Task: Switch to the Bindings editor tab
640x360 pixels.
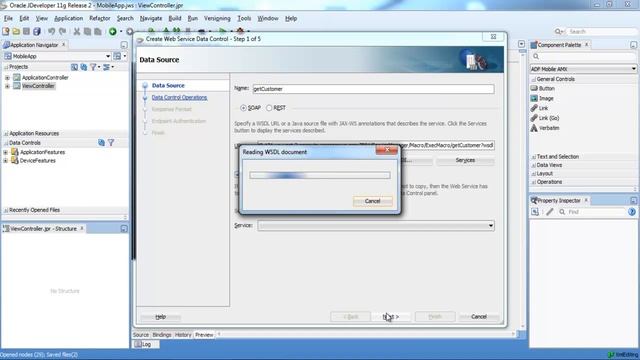Action: (x=162, y=335)
